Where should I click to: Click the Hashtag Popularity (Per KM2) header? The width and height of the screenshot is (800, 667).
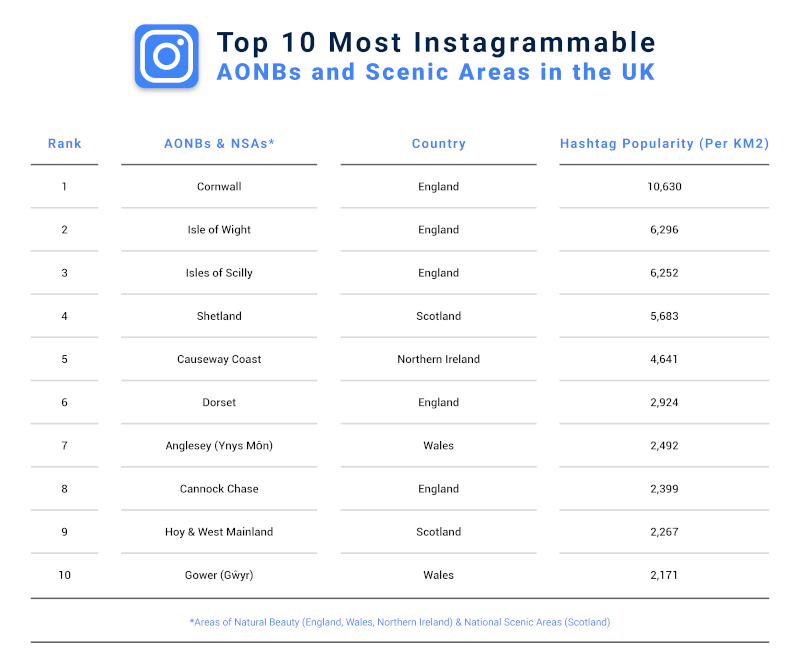664,143
